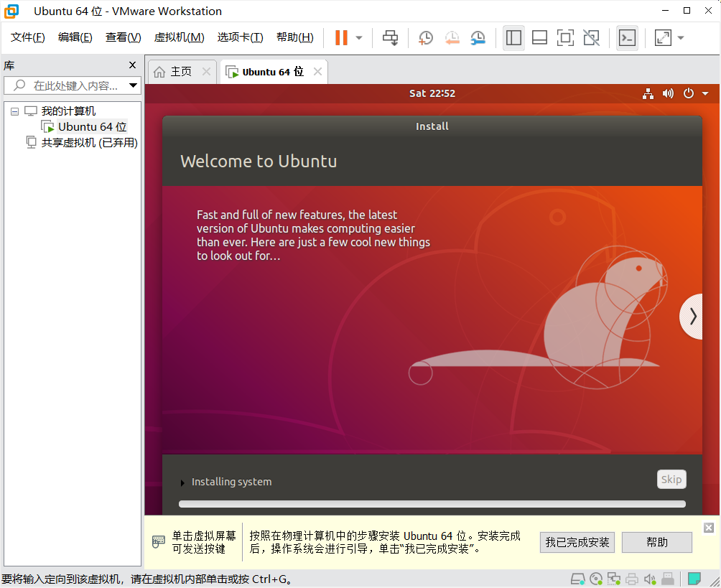The width and height of the screenshot is (721, 588).
Task: Expand Installing system details triangle
Action: pos(182,482)
